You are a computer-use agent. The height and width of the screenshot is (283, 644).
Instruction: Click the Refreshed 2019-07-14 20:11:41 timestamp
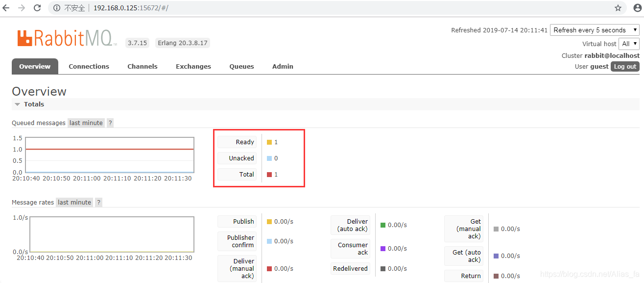[499, 30]
